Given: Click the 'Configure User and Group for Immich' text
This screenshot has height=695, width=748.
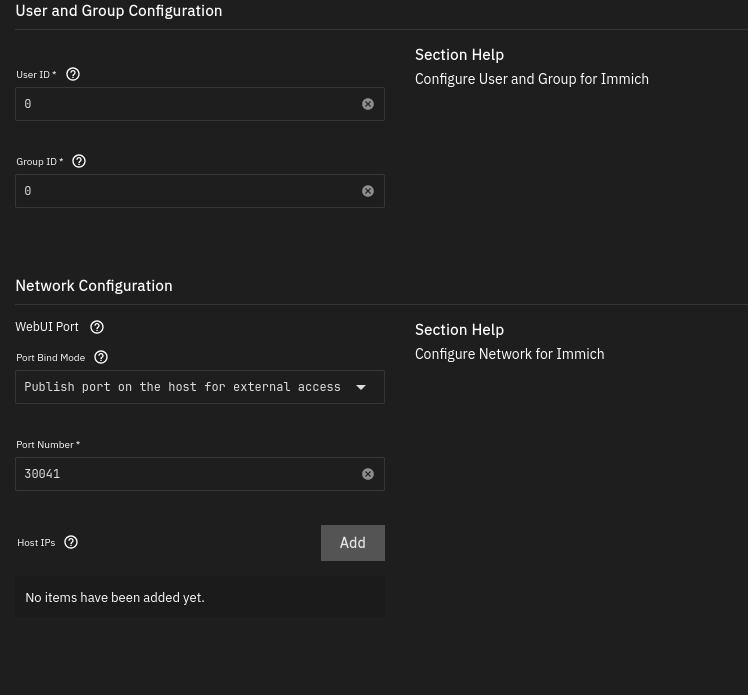Looking at the screenshot, I should 531,79.
